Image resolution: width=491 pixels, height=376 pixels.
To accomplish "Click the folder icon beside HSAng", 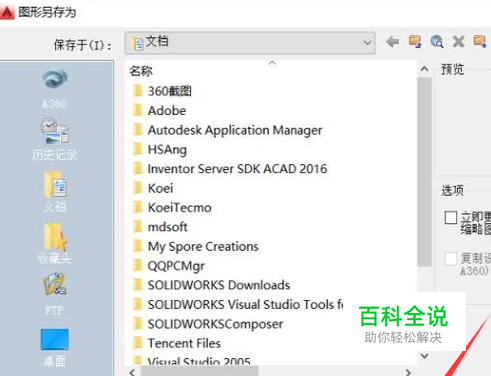I will coord(138,149).
